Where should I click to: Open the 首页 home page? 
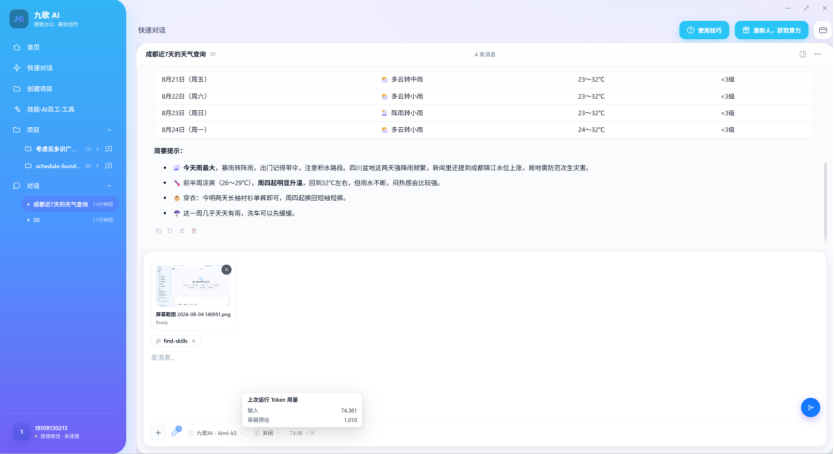(33, 47)
